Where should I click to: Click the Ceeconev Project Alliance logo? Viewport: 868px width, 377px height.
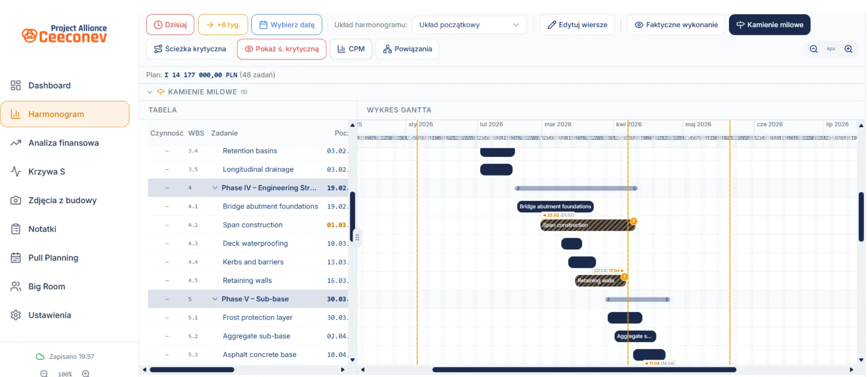[x=65, y=34]
